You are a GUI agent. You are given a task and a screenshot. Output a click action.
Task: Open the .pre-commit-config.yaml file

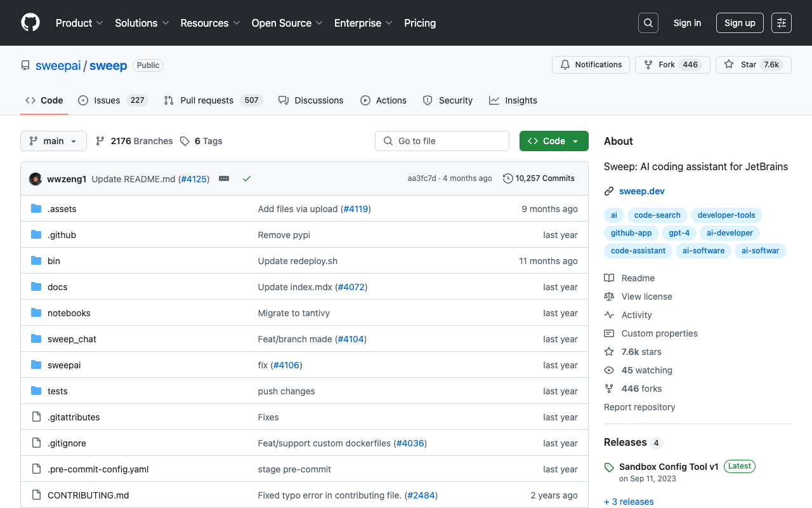coord(98,469)
